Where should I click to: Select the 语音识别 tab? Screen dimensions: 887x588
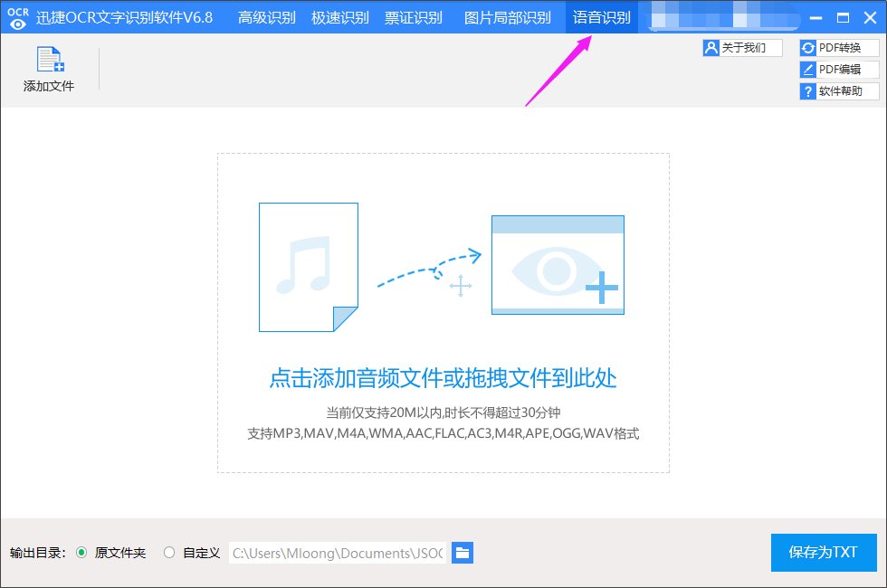point(600,16)
